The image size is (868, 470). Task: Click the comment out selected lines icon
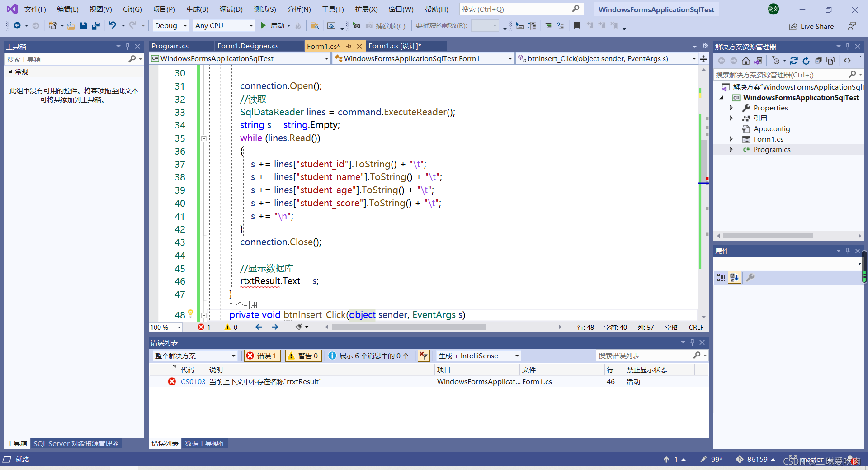tap(548, 26)
